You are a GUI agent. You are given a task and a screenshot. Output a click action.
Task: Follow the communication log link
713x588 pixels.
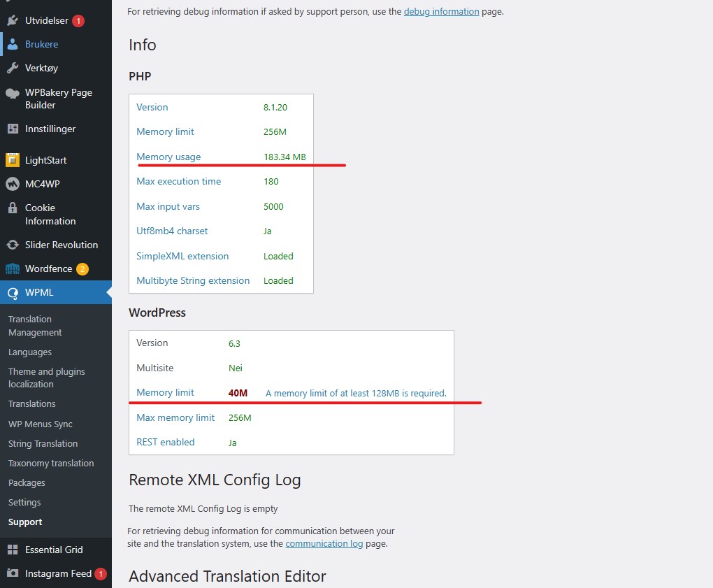324,543
